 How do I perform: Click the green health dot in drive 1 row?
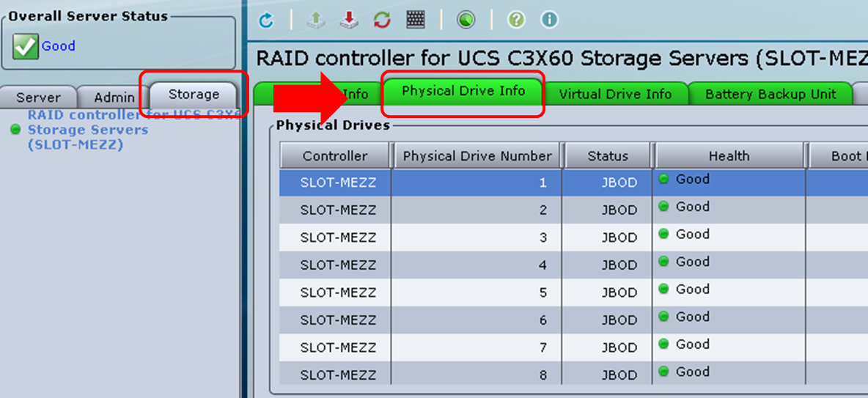tap(663, 179)
